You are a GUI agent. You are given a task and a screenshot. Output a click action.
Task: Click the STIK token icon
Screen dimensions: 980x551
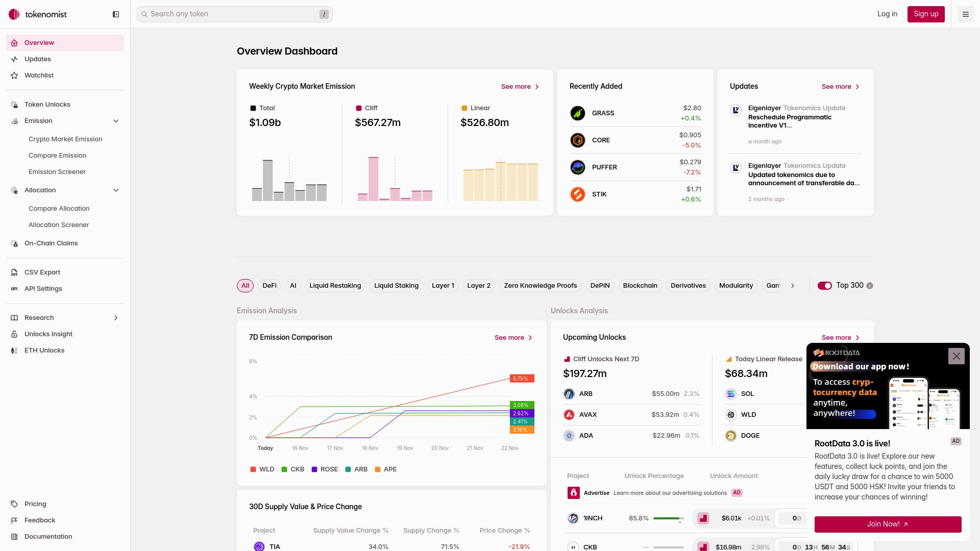pos(578,194)
